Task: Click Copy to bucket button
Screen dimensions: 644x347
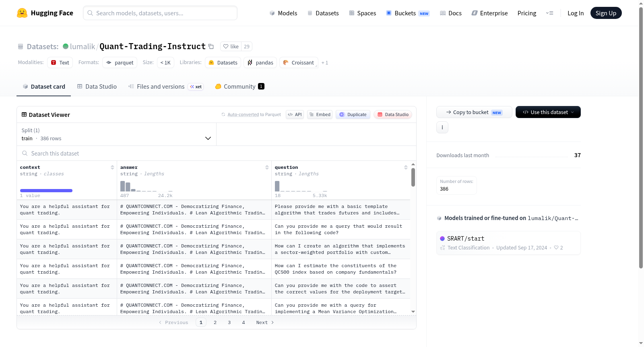Action: [x=474, y=112]
